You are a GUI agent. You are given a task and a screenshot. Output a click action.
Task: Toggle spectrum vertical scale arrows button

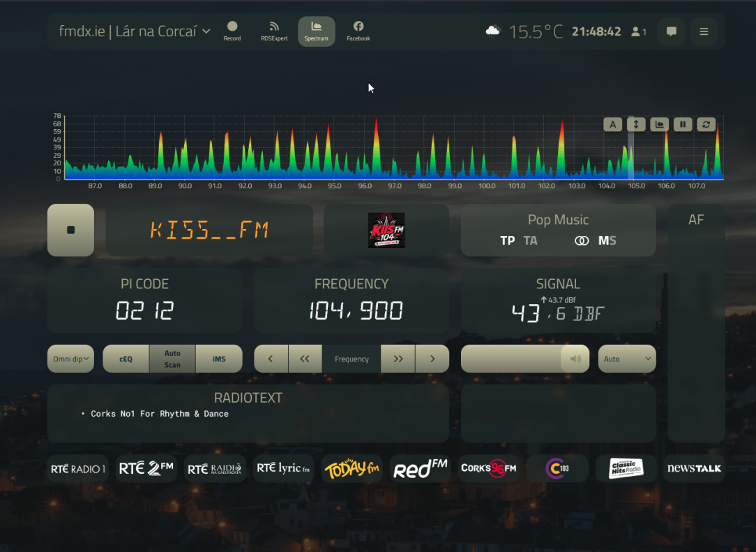click(x=636, y=124)
